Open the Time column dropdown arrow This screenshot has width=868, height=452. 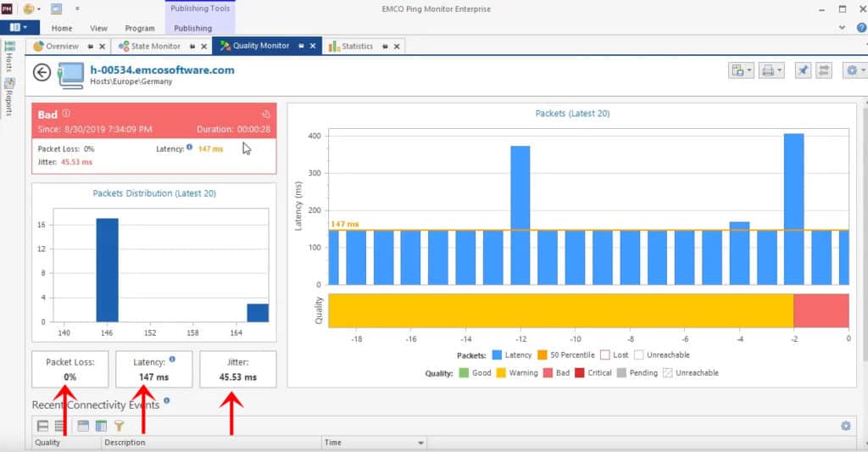420,444
